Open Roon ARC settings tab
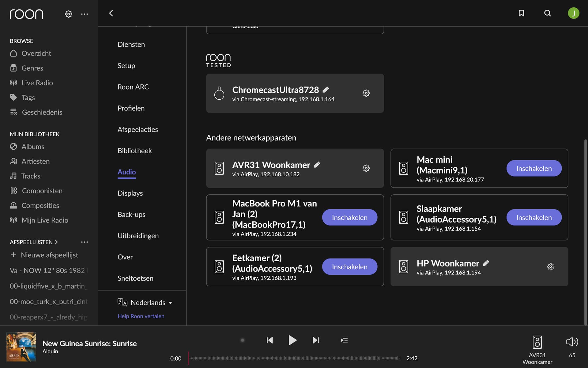This screenshot has width=588, height=368. point(133,87)
